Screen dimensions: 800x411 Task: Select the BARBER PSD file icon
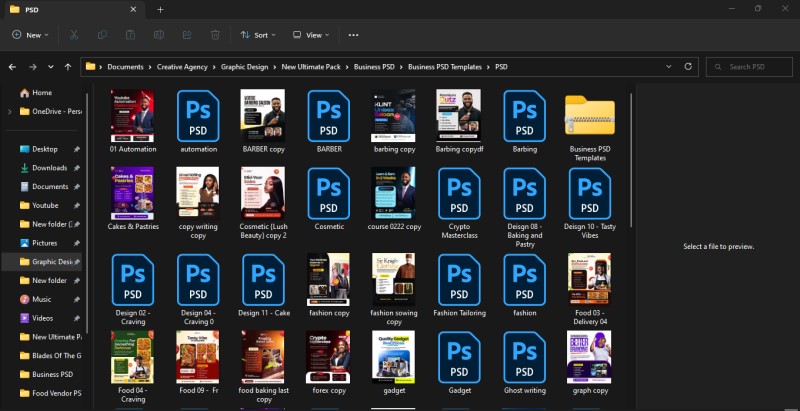(329, 116)
